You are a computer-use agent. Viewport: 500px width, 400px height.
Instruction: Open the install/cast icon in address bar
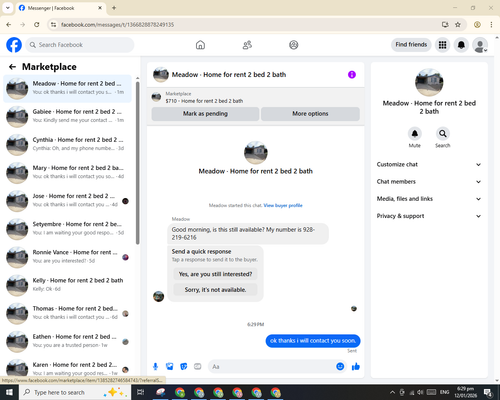(x=445, y=25)
